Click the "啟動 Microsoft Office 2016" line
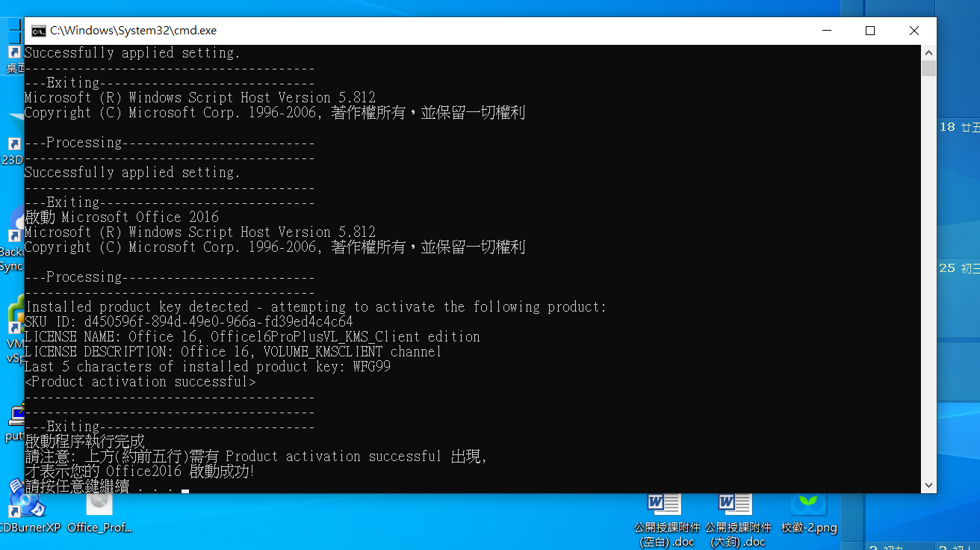Image resolution: width=980 pixels, height=550 pixels. (x=122, y=217)
